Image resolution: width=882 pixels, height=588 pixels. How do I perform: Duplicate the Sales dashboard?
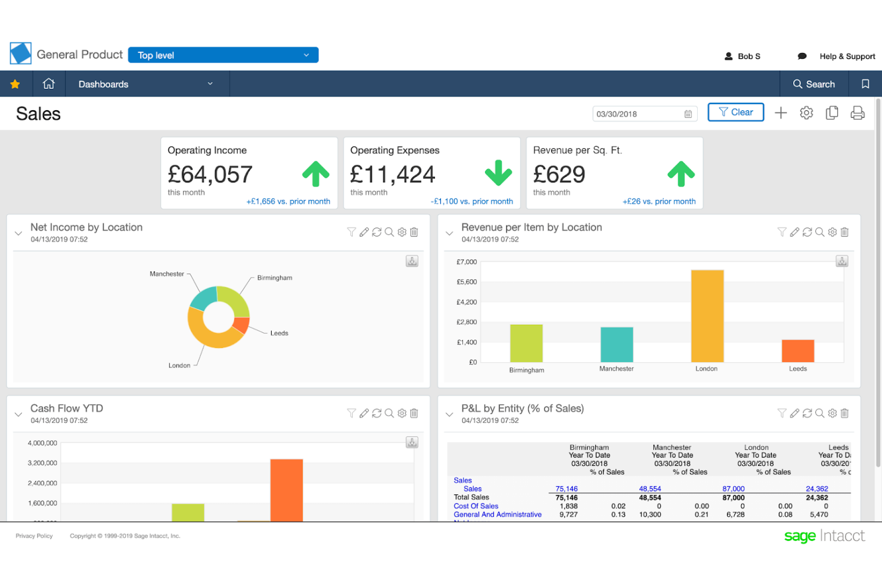(x=832, y=113)
